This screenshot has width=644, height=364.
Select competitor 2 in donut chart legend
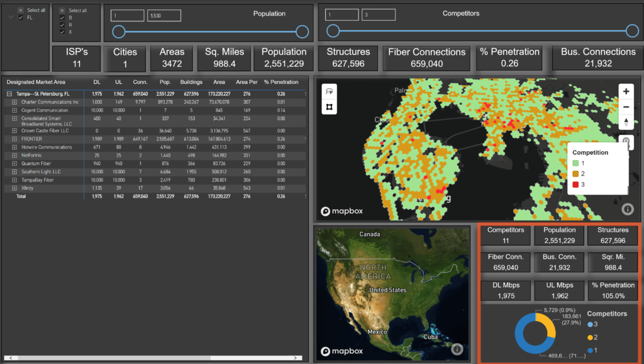coord(592,337)
